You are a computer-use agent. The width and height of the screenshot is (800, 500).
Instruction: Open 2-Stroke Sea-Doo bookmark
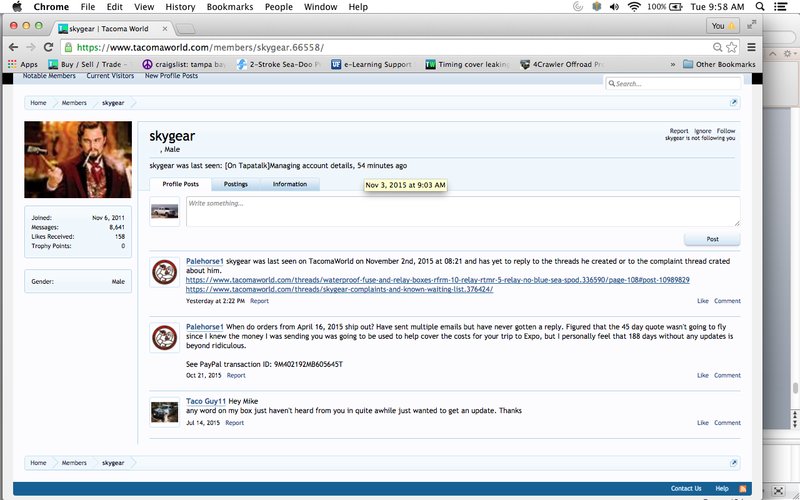point(278,64)
